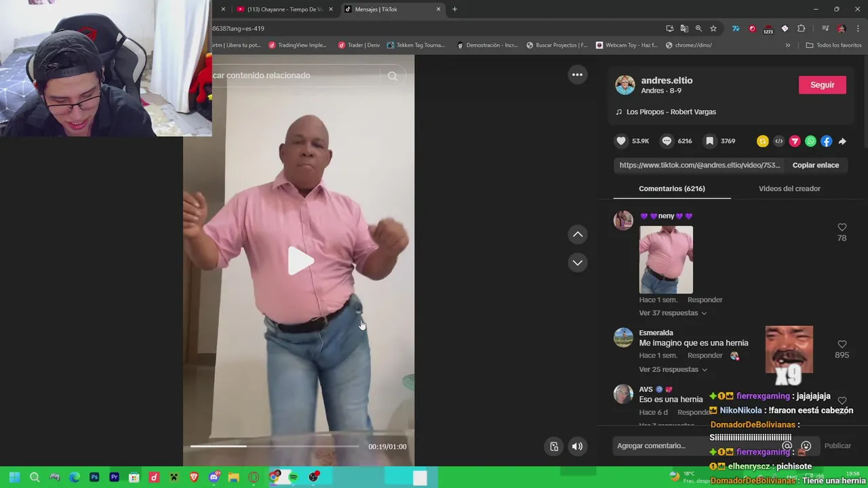Expand Ver 25 respuestas

673,369
